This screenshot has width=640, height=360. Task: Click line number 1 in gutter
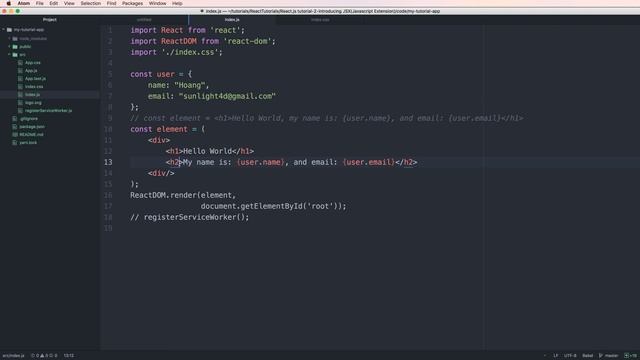pyautogui.click(x=110, y=30)
